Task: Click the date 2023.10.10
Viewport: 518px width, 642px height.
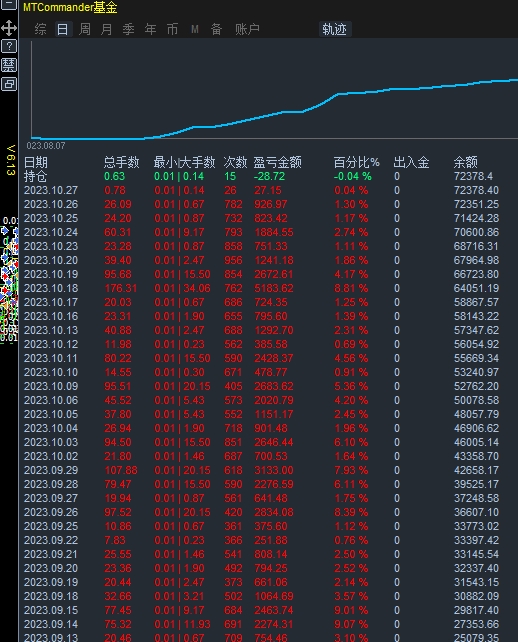Action: pos(51,372)
